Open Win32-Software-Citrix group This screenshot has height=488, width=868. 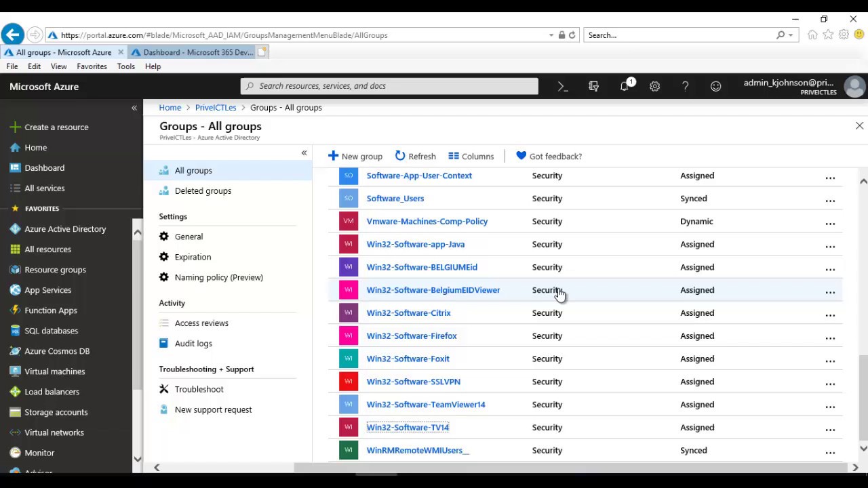point(408,312)
